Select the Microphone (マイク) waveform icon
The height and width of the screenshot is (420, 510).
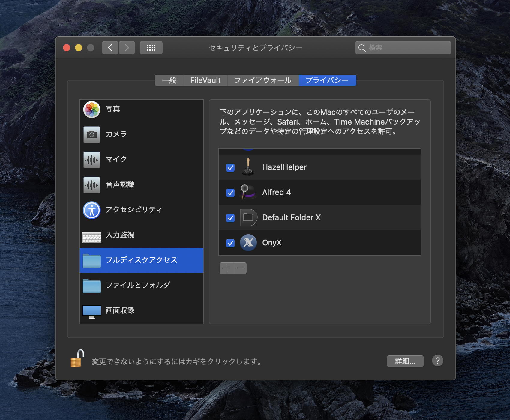[x=92, y=160]
